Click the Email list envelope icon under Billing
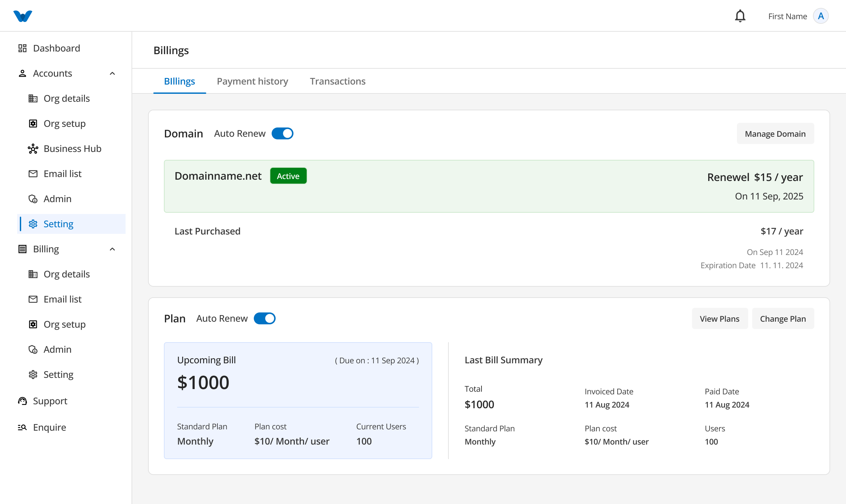This screenshot has width=846, height=504. pos(33,299)
